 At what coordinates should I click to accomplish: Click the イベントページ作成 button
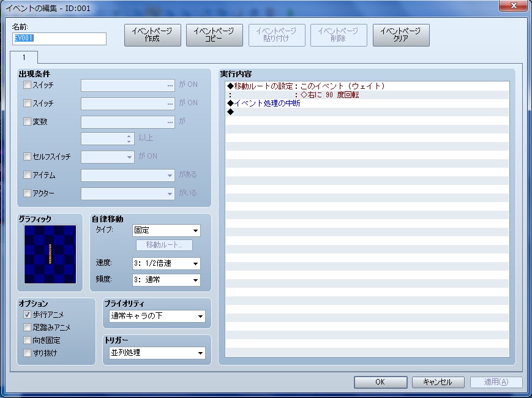[152, 35]
